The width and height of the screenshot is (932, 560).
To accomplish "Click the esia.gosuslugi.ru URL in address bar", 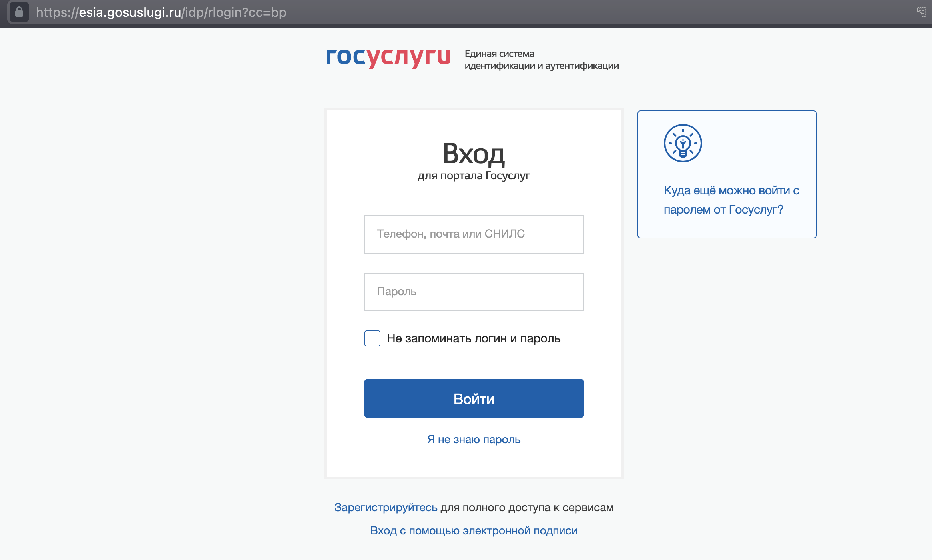I will [161, 12].
